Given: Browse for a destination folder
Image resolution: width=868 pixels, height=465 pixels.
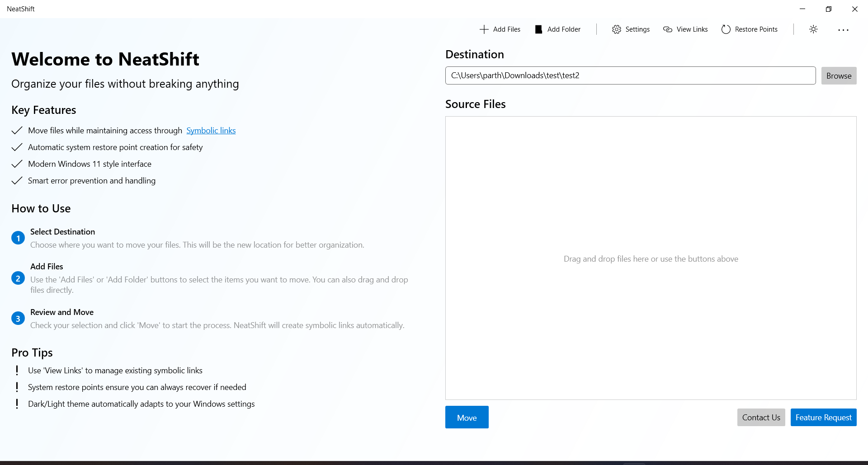Looking at the screenshot, I should (839, 76).
